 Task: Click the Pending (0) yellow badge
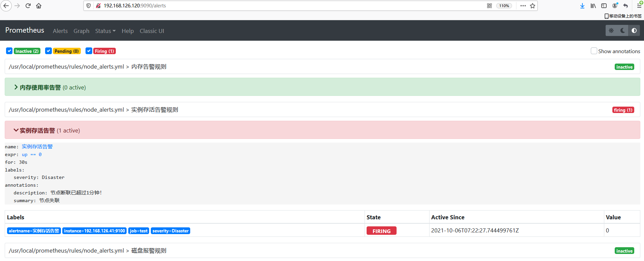pyautogui.click(x=67, y=51)
